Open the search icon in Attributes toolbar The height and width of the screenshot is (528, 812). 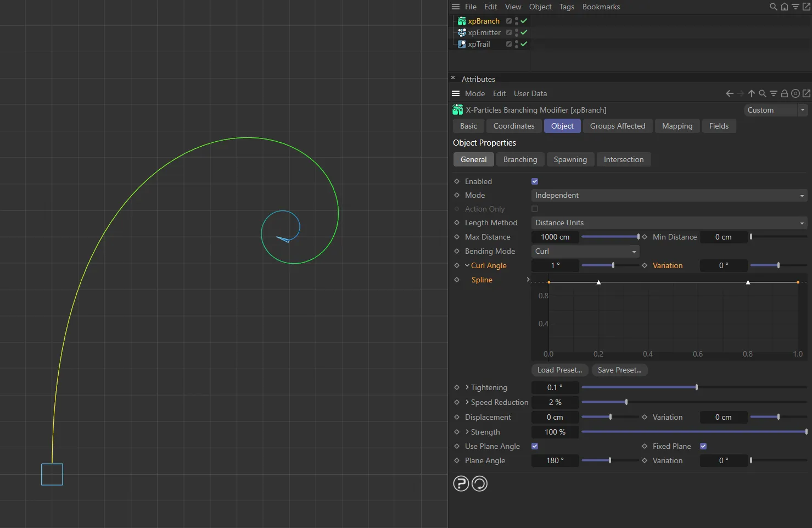coord(762,93)
